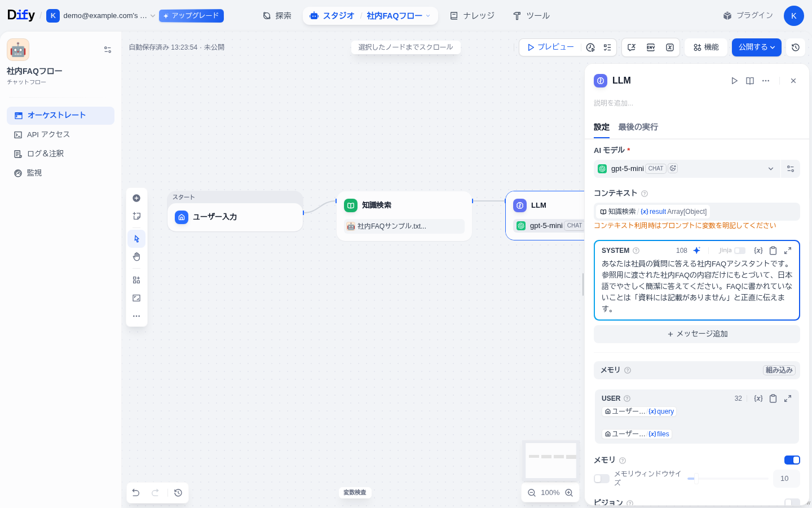Click the 機能 features button
Viewport: 812px width, 508px height.
[x=706, y=47]
